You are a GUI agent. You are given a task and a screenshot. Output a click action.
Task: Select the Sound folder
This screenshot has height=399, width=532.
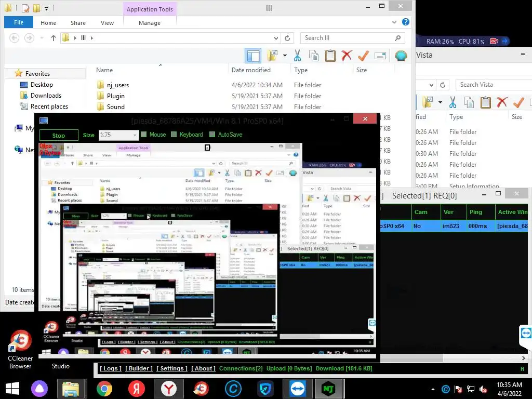tap(116, 107)
